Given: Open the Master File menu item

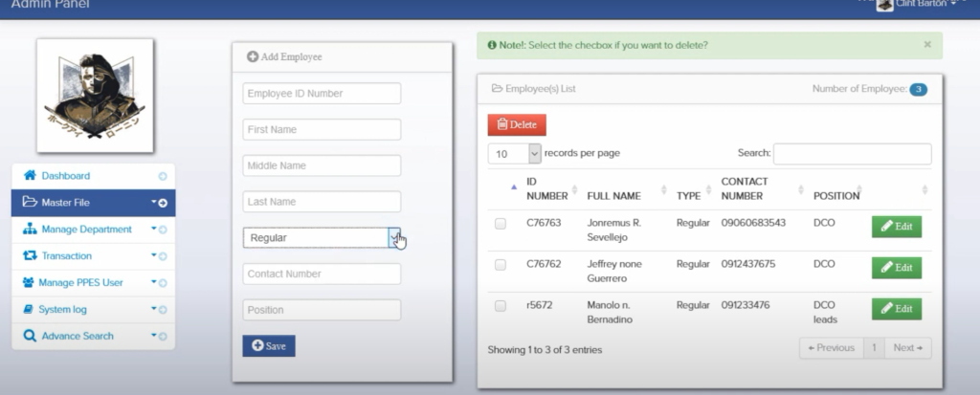Looking at the screenshot, I should [x=93, y=203].
